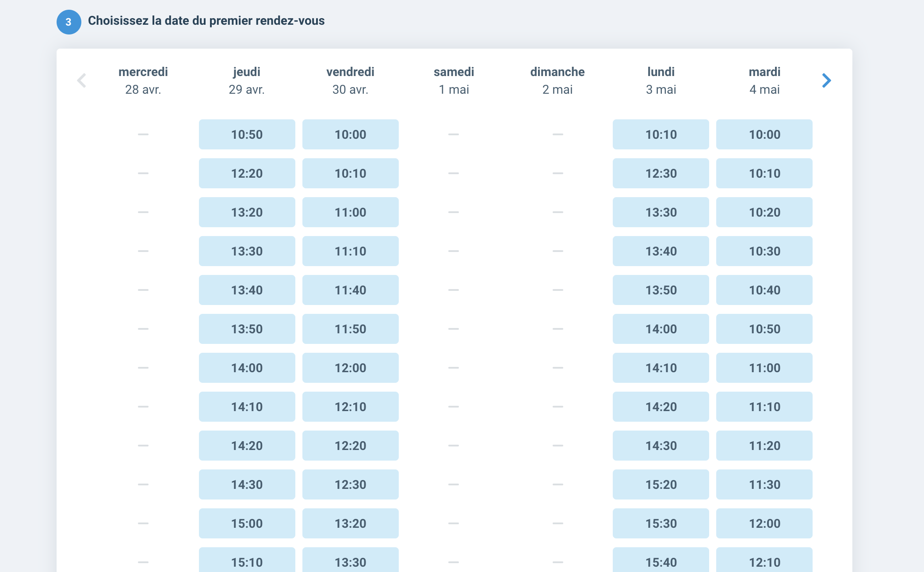Book the 10:00 slot on vendredi 30 avr.

pos(350,134)
